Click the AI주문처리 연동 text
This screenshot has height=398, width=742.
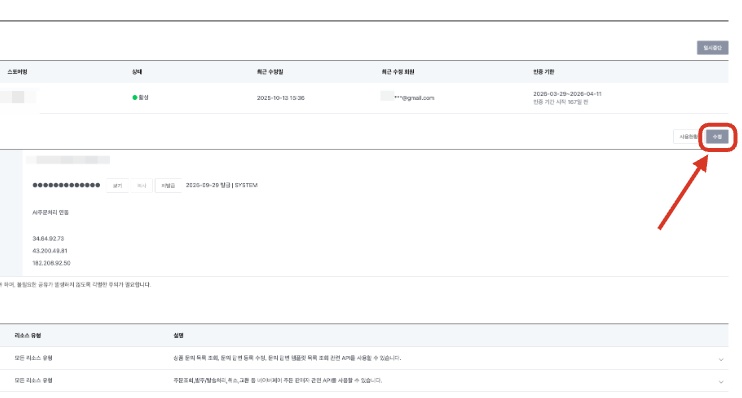(50, 212)
